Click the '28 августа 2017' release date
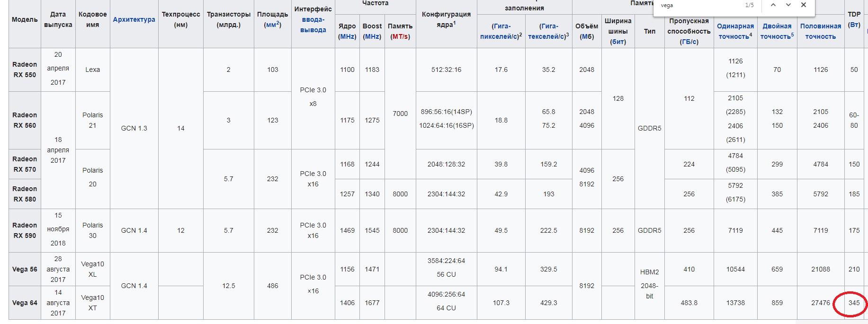The width and height of the screenshot is (868, 324). (x=58, y=269)
